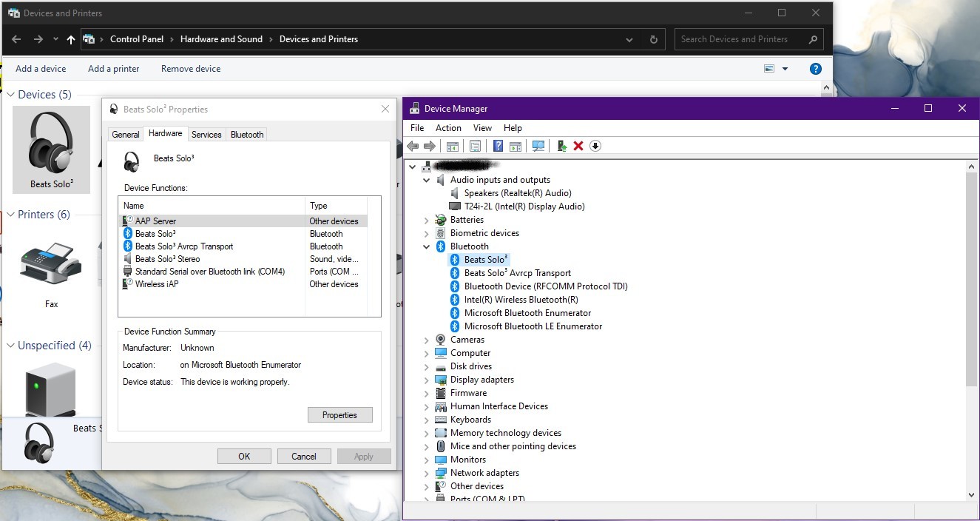Click the red X Uninstall device icon
The height and width of the screenshot is (521, 980).
578,146
